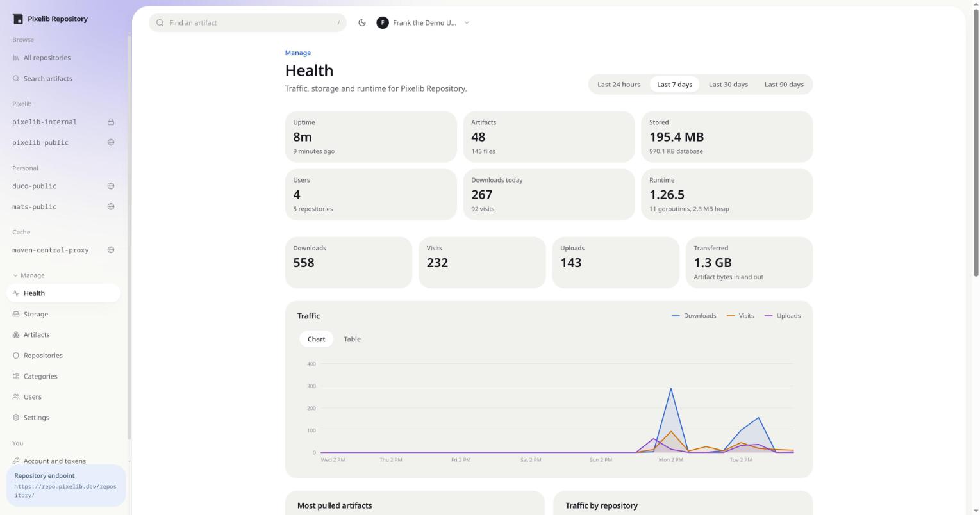Image resolution: width=980 pixels, height=515 pixels.
Task: Open the pixelib-public repository
Action: click(63, 142)
